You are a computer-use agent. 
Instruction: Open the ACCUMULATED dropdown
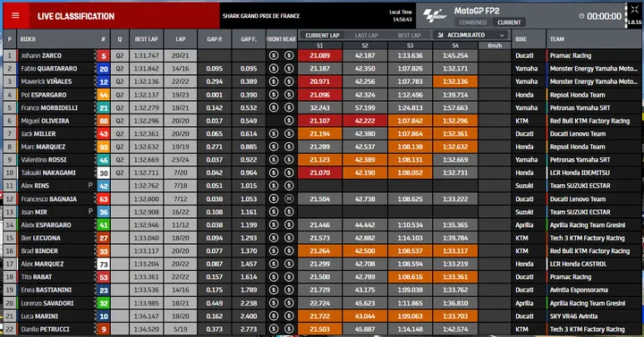coord(470,35)
